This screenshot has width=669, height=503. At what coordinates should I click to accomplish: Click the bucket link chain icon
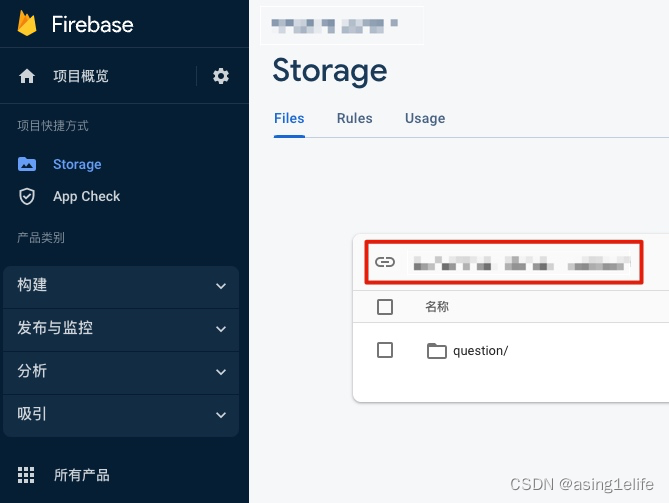385,262
